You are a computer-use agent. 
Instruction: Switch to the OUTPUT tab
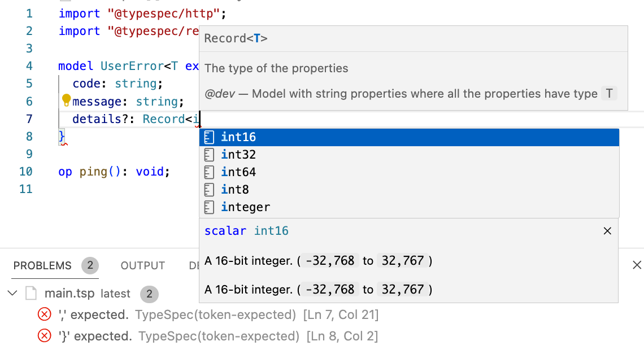click(142, 265)
